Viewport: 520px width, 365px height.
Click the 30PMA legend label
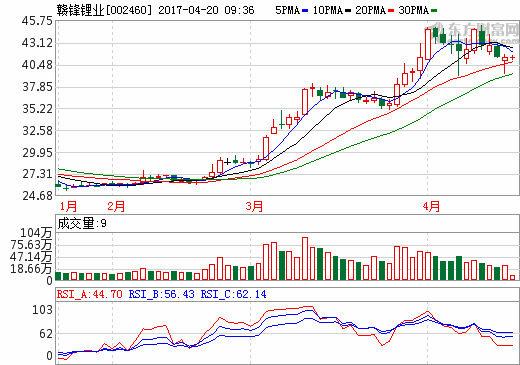point(413,10)
